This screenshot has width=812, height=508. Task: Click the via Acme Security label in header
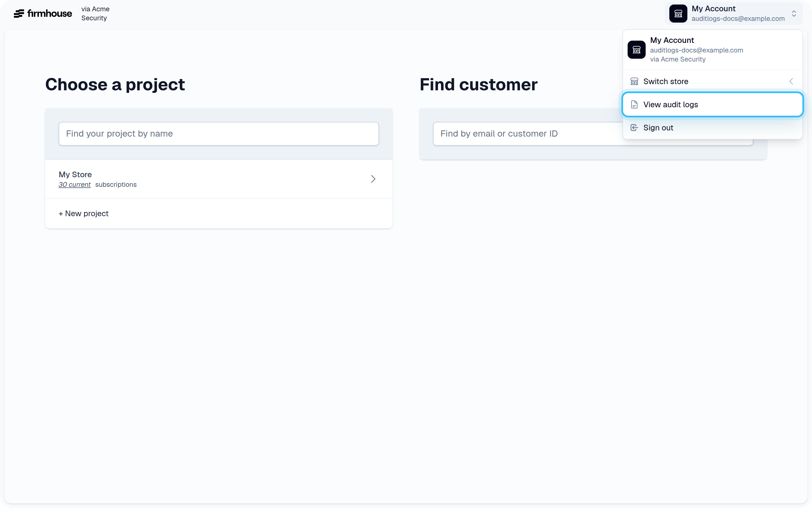(x=95, y=14)
